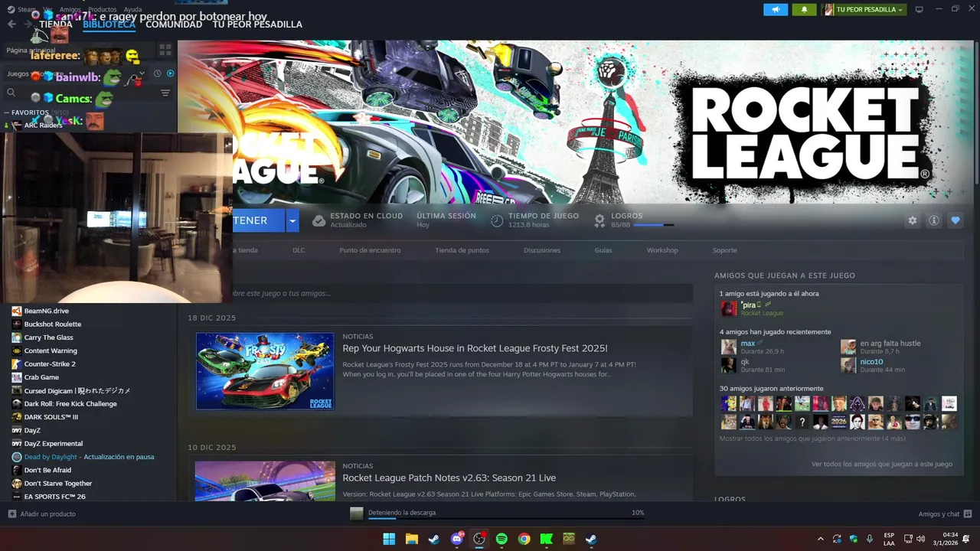Open the dropdown arrow beside the blue button
Viewport: 980px width, 551px height.
point(292,220)
